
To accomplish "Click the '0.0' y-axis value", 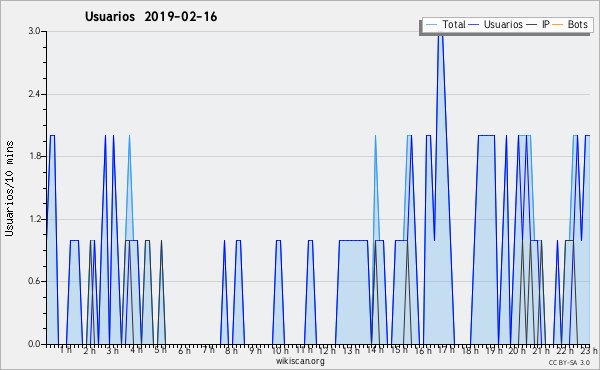I will [34, 344].
